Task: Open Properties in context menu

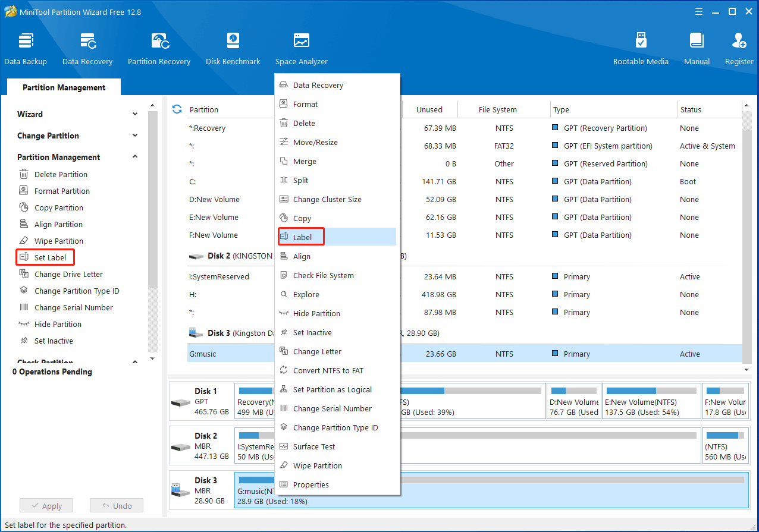Action: 337,484
